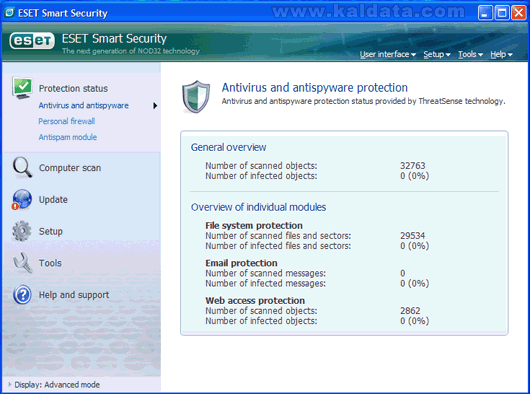Image resolution: width=530 pixels, height=394 pixels.
Task: Close the ESET Smart Security window
Action: tap(519, 13)
